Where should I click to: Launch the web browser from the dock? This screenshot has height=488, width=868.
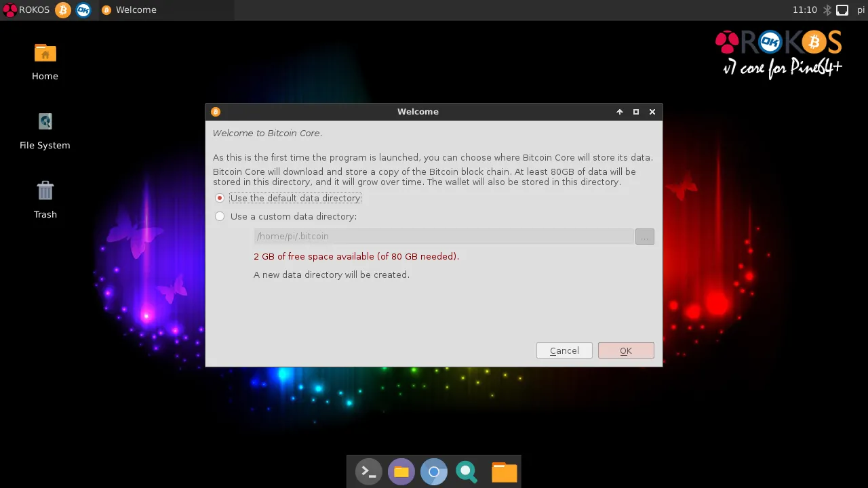coord(434,472)
